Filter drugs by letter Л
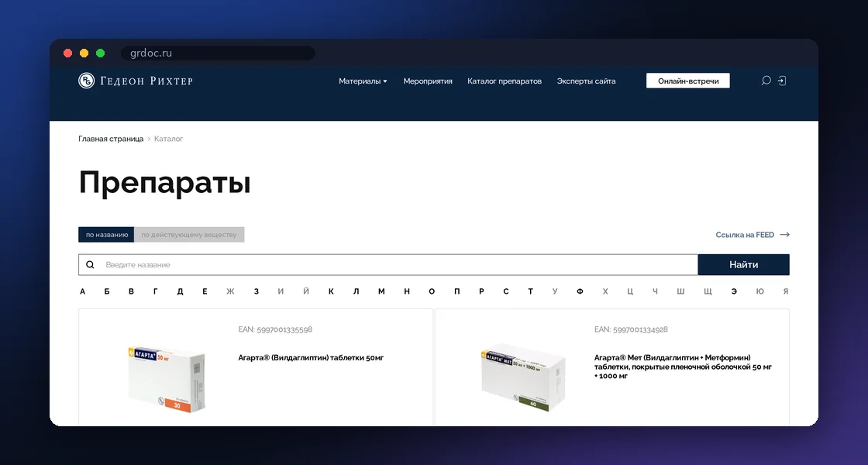868x465 pixels. pos(356,291)
